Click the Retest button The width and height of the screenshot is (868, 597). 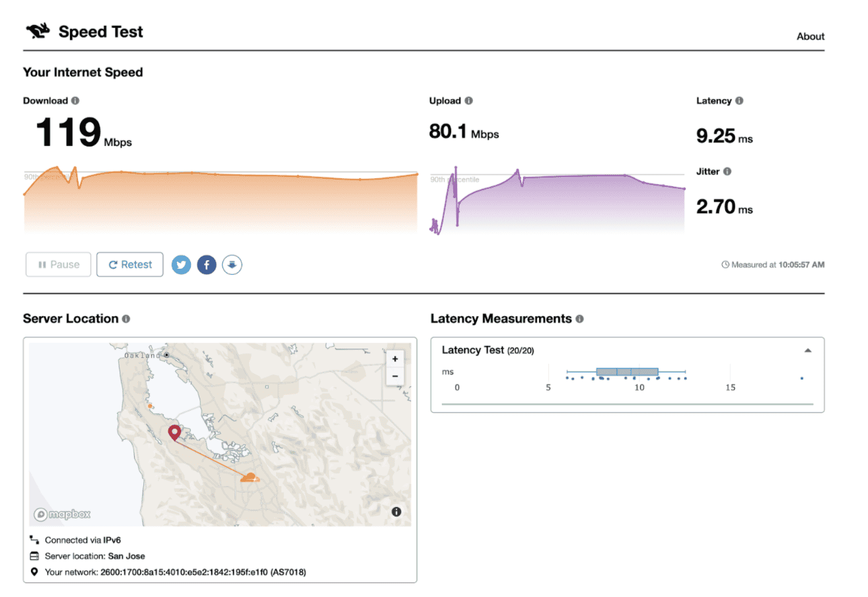pos(130,265)
